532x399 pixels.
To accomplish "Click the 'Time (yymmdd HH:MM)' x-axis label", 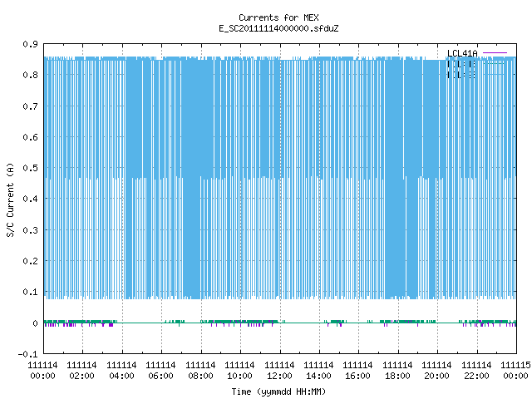I will [278, 392].
